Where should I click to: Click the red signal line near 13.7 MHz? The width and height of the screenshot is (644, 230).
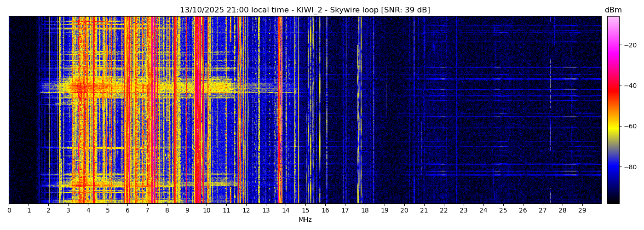click(280, 110)
